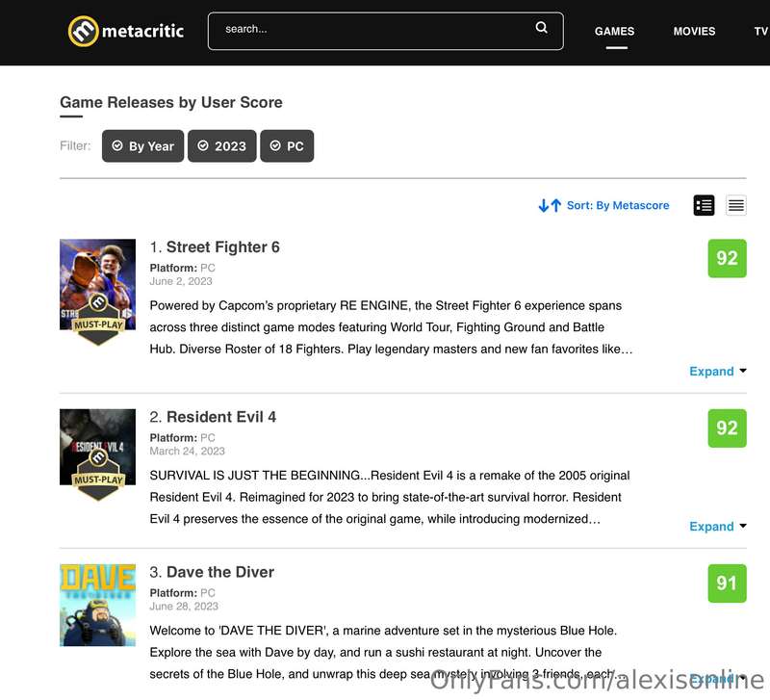
Task: Toggle the PC platform filter
Action: (287, 146)
